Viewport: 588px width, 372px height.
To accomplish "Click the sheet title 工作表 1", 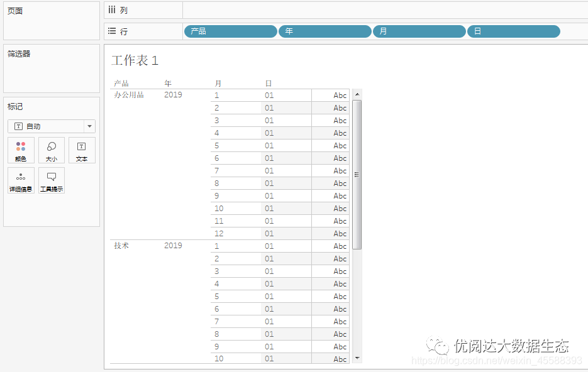I will click(x=135, y=60).
